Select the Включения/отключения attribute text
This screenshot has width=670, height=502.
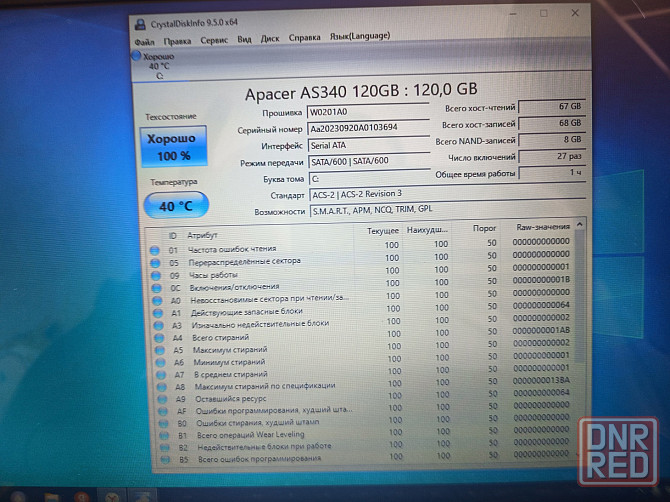pos(234,287)
